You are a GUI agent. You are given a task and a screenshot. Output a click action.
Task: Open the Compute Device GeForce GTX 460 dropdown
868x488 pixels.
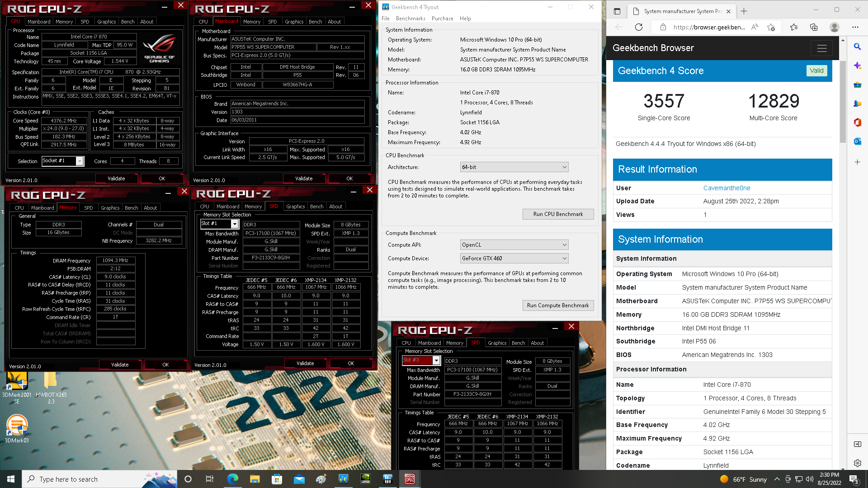point(514,258)
